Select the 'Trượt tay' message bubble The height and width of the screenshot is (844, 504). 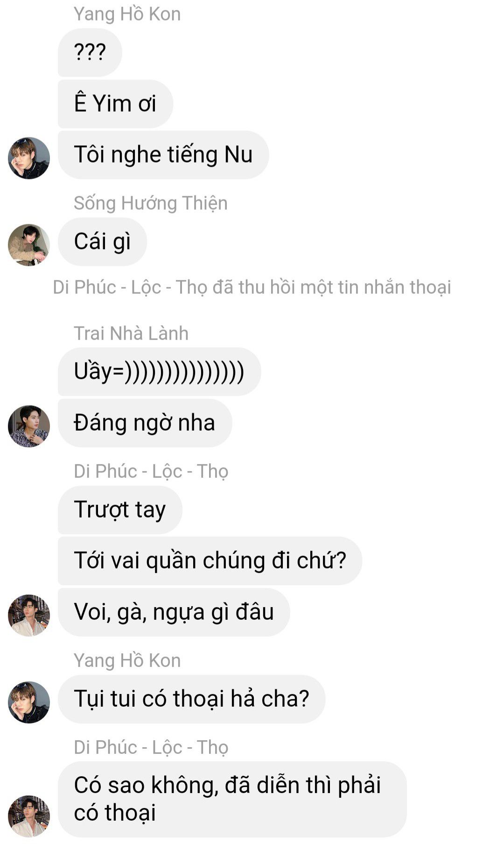tap(120, 510)
